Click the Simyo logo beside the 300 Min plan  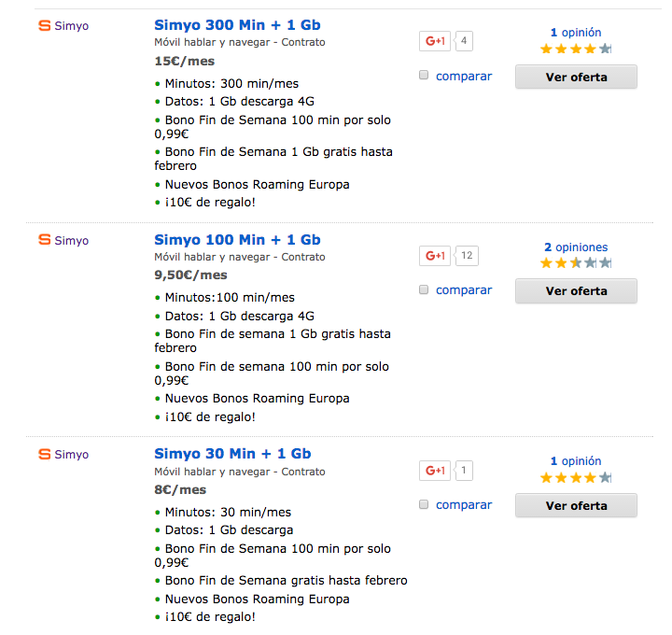(63, 26)
